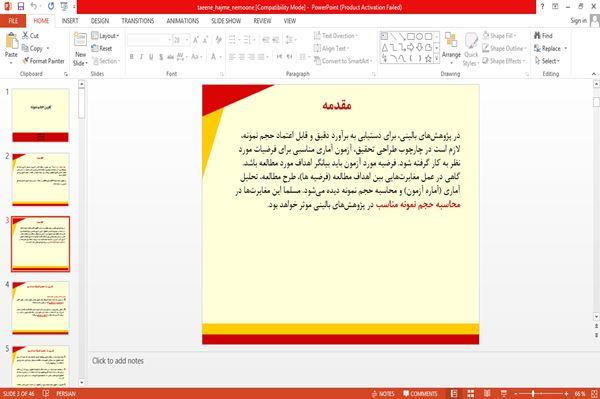Toggle Underline formatting

(151, 57)
